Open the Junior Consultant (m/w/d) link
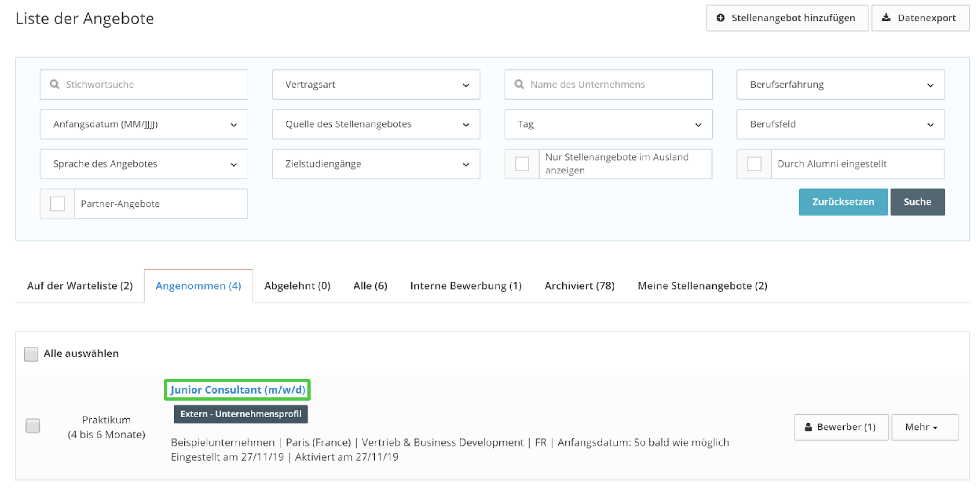The width and height of the screenshot is (980, 491). [x=238, y=390]
